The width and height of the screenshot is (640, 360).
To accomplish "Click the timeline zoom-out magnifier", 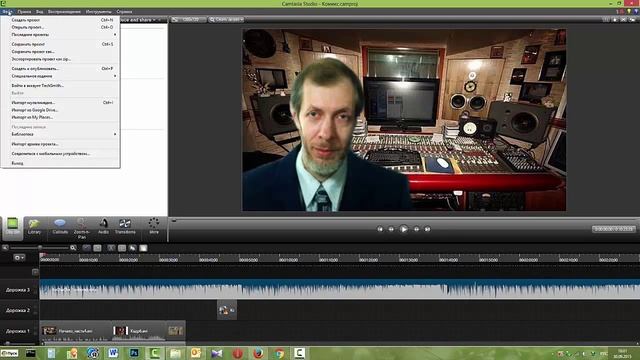I will (5, 248).
